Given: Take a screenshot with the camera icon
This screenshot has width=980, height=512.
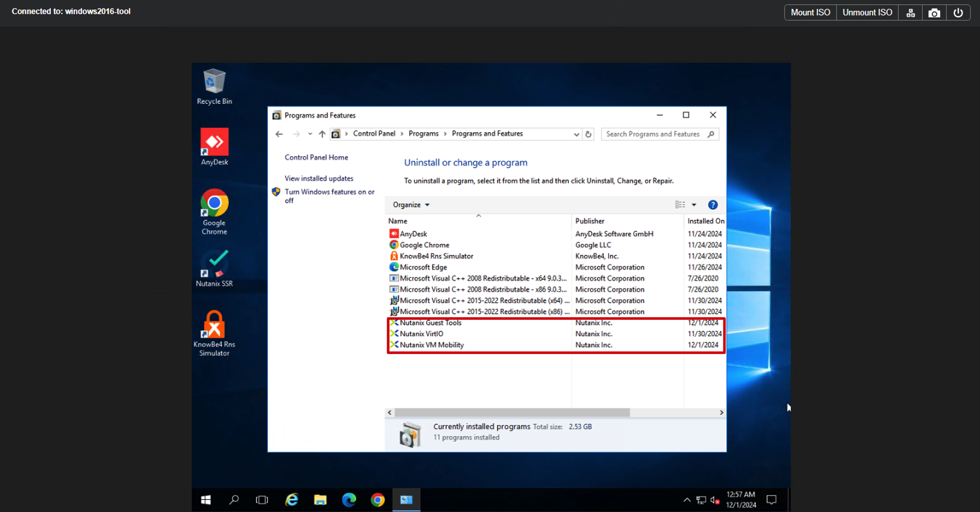Looking at the screenshot, I should [x=934, y=13].
